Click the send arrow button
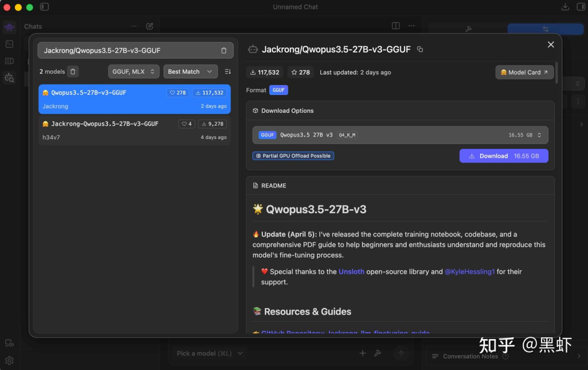The width and height of the screenshot is (588, 370). (401, 353)
